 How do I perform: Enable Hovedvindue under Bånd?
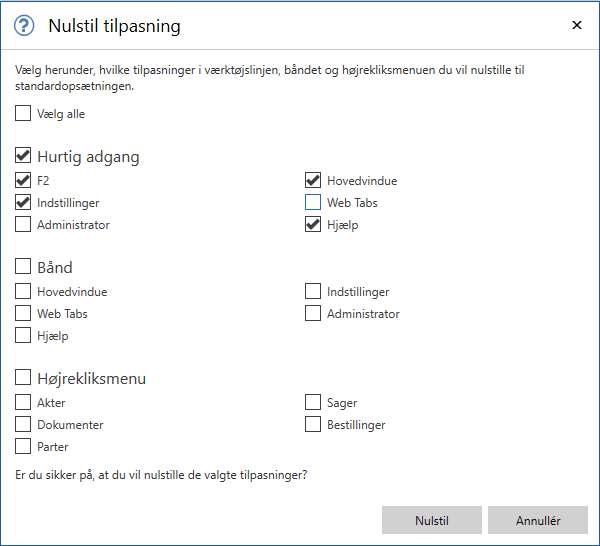[23, 292]
